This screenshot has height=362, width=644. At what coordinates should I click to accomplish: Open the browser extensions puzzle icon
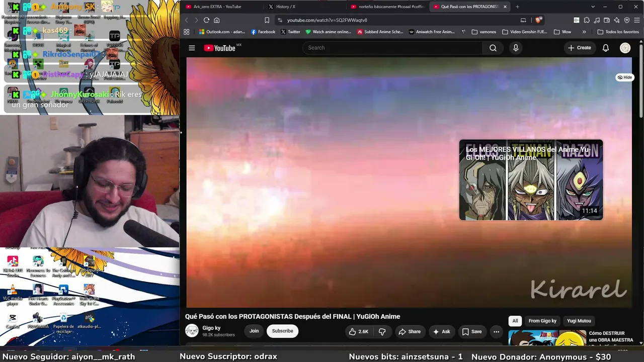tap(587, 20)
